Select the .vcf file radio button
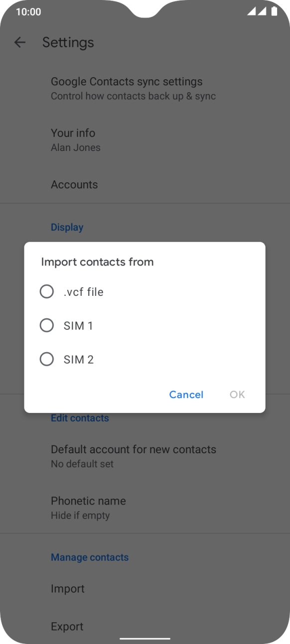This screenshot has width=290, height=644. pyautogui.click(x=47, y=292)
